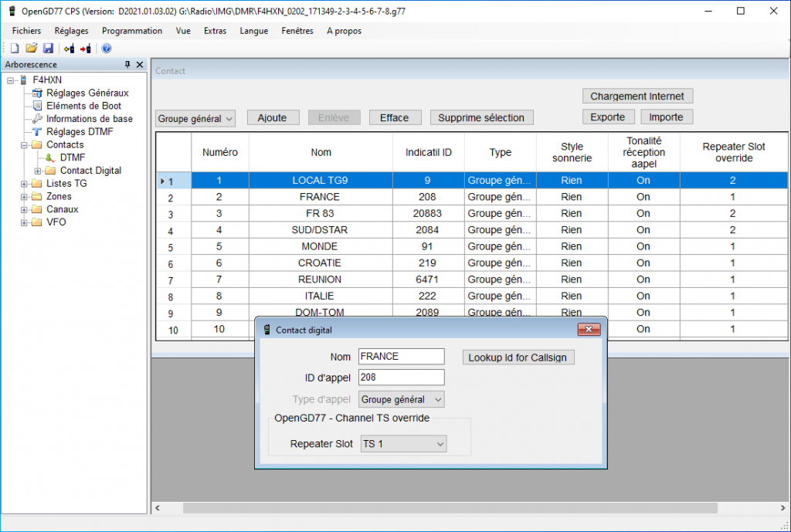Open the Groupe général contact type dropdown

point(195,118)
